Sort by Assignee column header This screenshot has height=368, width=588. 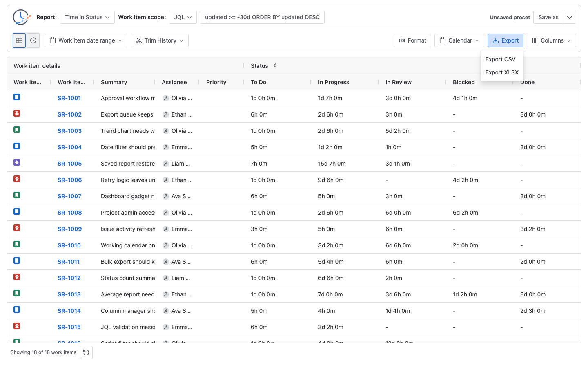tap(174, 82)
